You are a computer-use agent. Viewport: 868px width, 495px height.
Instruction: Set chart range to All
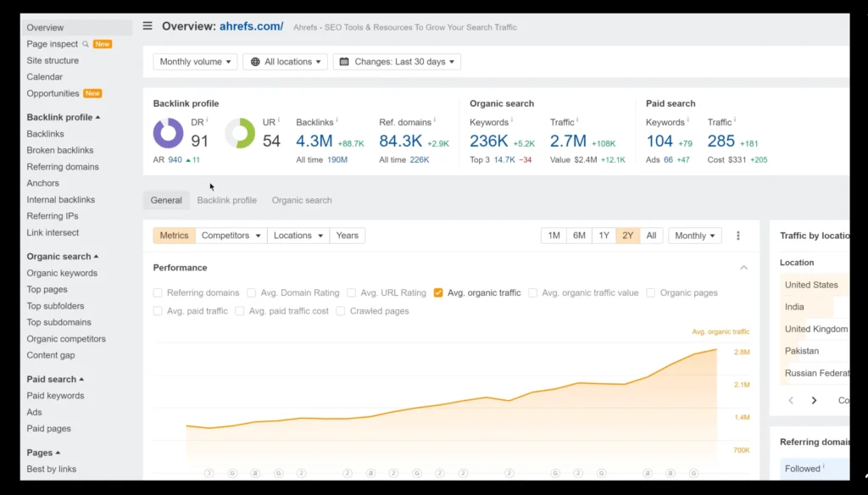click(x=652, y=236)
